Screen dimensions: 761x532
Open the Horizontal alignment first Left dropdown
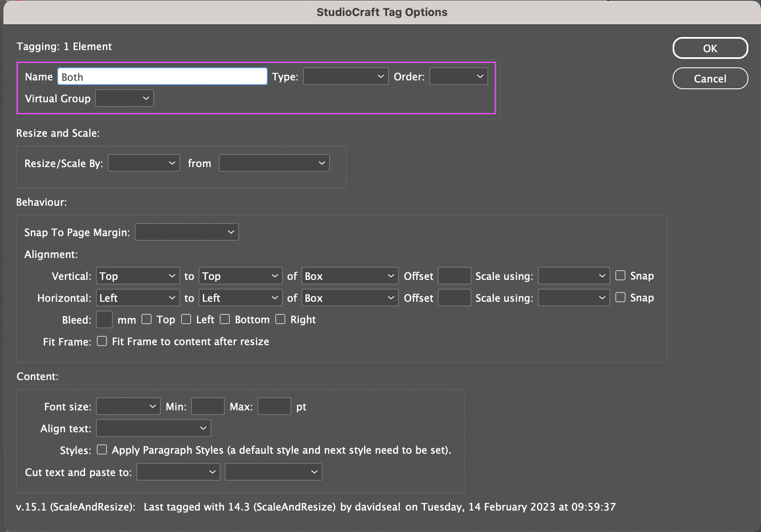tap(138, 298)
